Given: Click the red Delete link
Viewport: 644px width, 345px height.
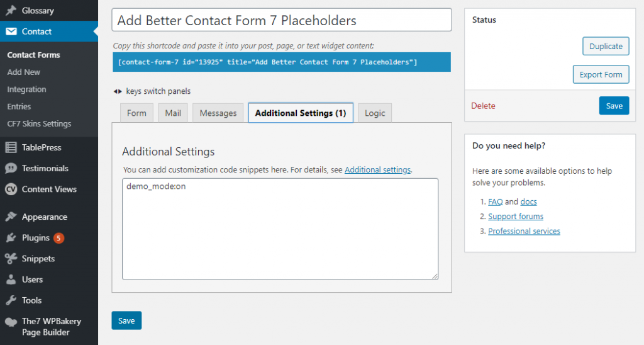Looking at the screenshot, I should tap(483, 106).
